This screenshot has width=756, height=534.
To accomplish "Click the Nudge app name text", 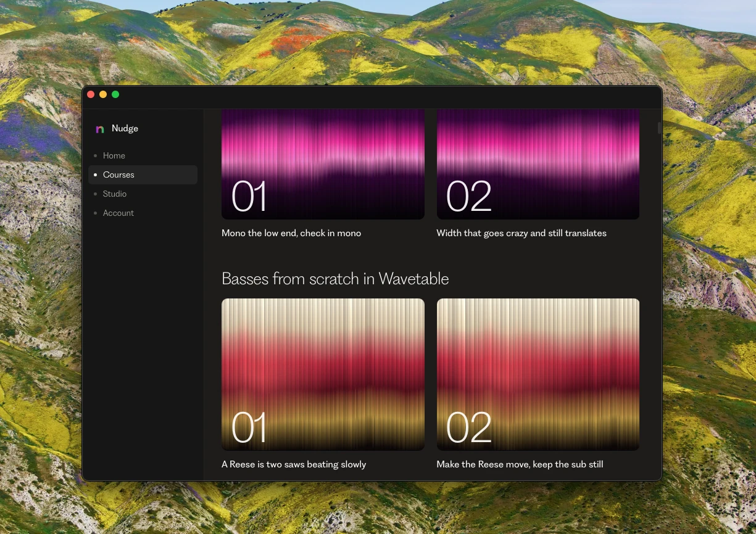I will pos(125,128).
